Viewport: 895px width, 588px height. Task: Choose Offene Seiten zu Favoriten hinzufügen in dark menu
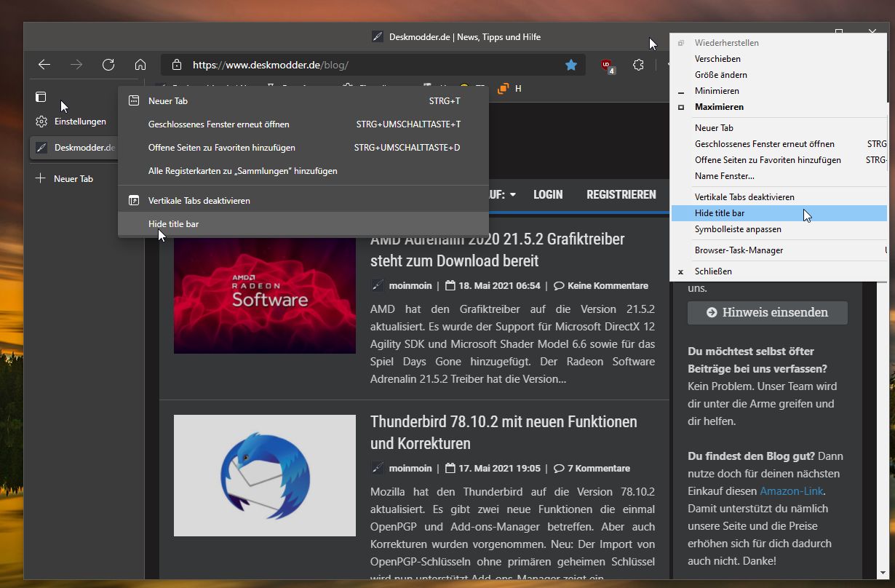(x=303, y=148)
